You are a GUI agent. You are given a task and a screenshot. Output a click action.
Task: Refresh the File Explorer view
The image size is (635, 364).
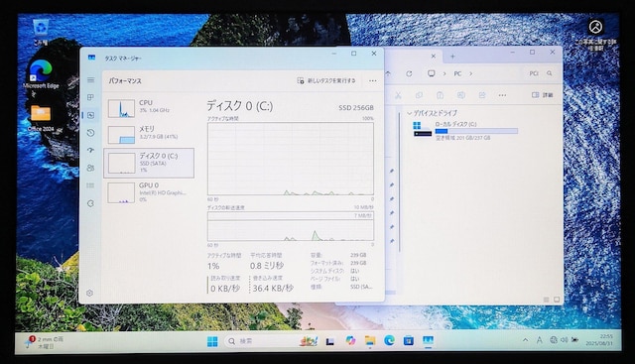409,73
